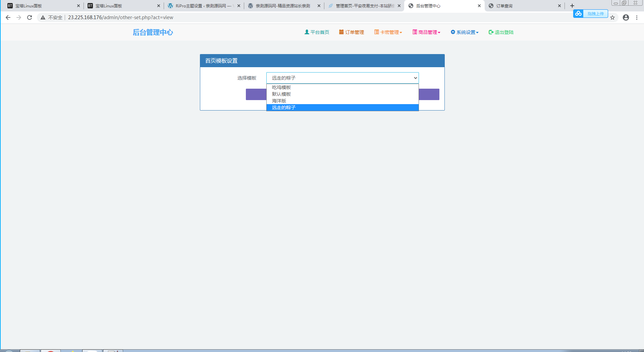Viewport: 644px width, 352px height.
Task: Click the 首页模板设置 panel header
Action: click(x=322, y=61)
